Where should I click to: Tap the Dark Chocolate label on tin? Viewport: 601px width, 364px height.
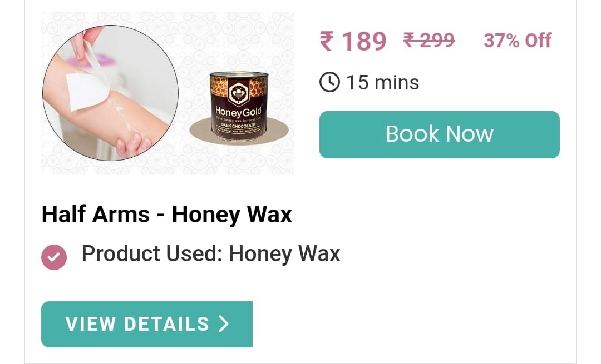[x=238, y=126]
